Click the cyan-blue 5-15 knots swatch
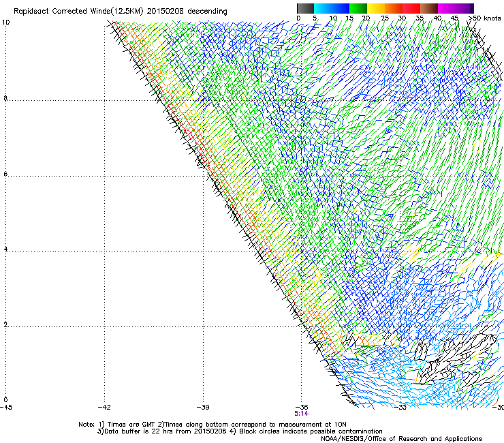Screen dimensions: 504x443 (332, 8)
